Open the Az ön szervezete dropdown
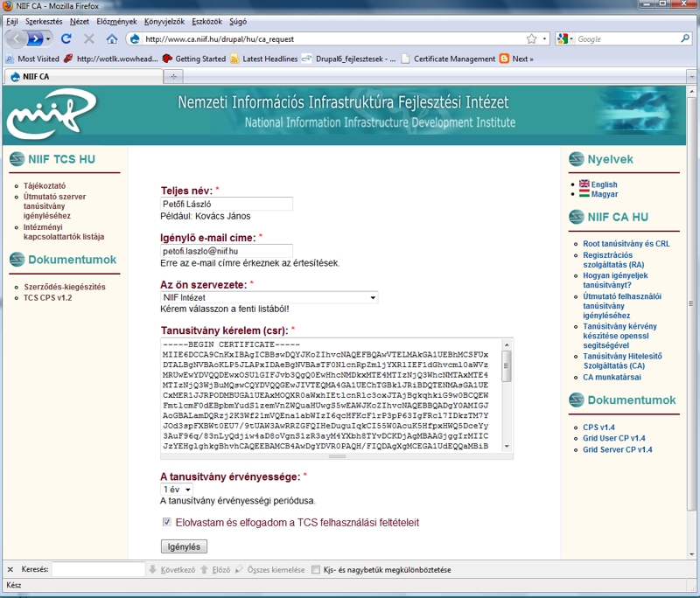The width and height of the screenshot is (700, 598). click(x=269, y=297)
